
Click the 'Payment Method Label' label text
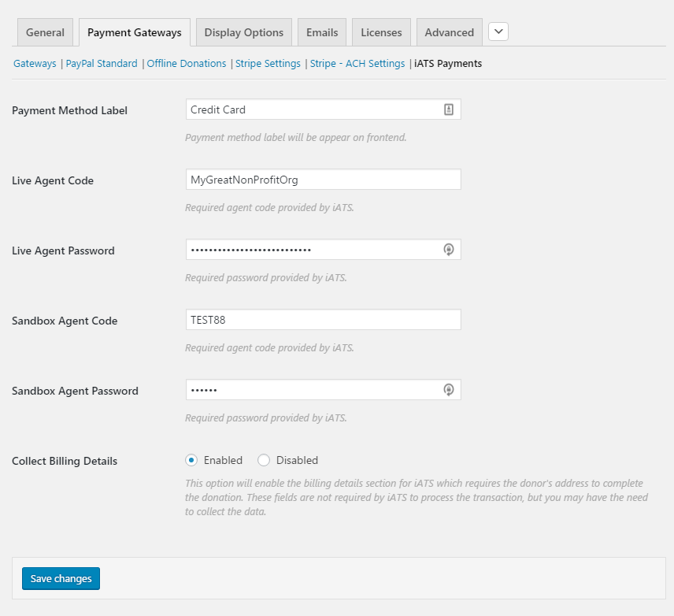point(69,110)
